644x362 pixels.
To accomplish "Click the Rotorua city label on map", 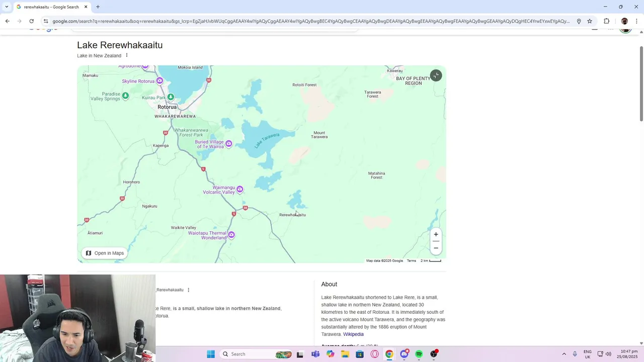I will click(167, 107).
